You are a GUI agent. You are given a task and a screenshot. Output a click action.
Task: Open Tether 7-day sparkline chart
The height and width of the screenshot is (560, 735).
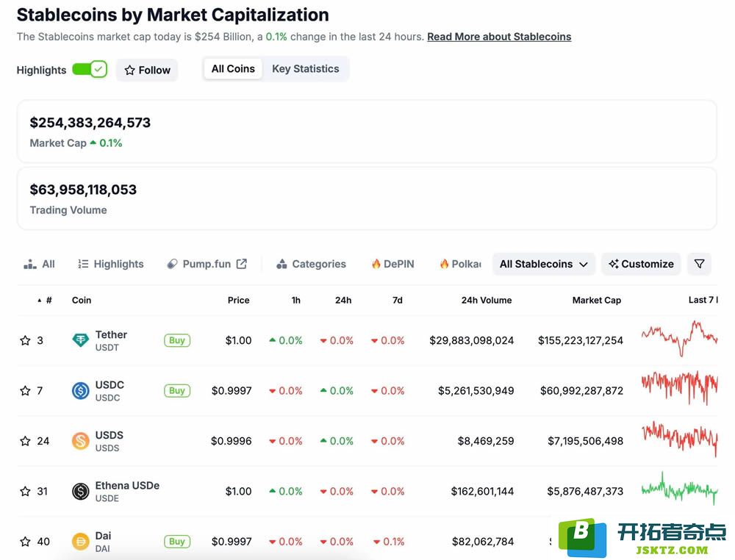(x=679, y=338)
